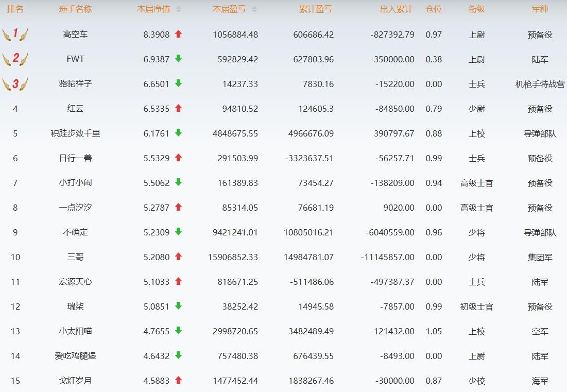This screenshot has height=392, width=567.
Task: Click the 衔级 column header
Action: 476,9
